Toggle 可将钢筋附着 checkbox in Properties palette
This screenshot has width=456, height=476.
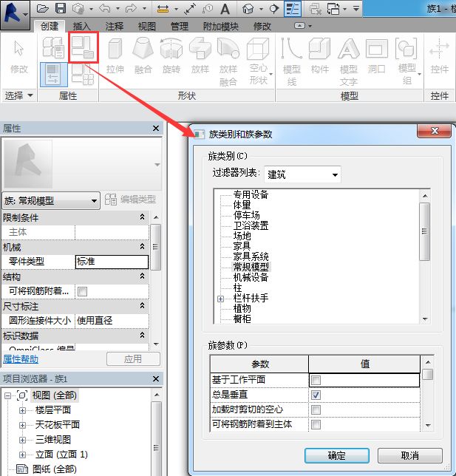tap(82, 291)
